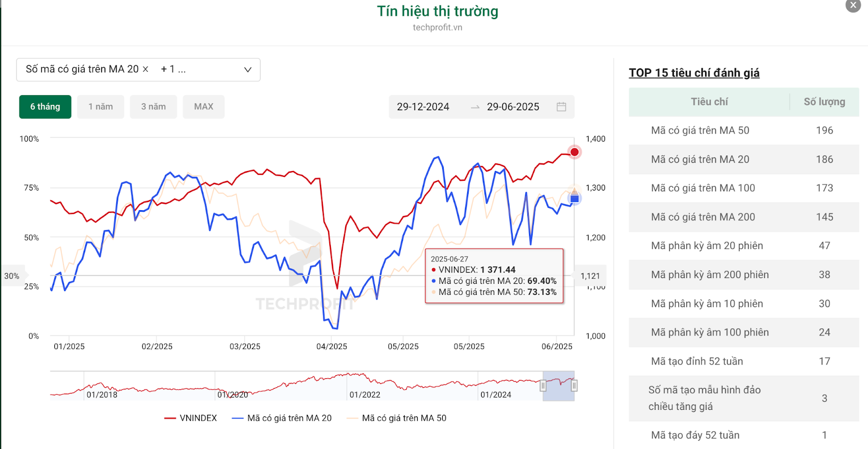Grab the right navigator range handle
This screenshot has width=868, height=449.
pos(574,386)
